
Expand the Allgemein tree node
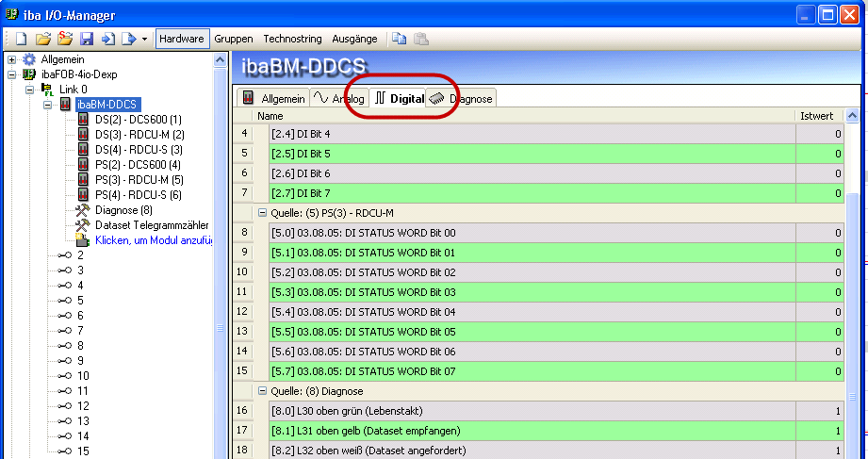pyautogui.click(x=11, y=59)
